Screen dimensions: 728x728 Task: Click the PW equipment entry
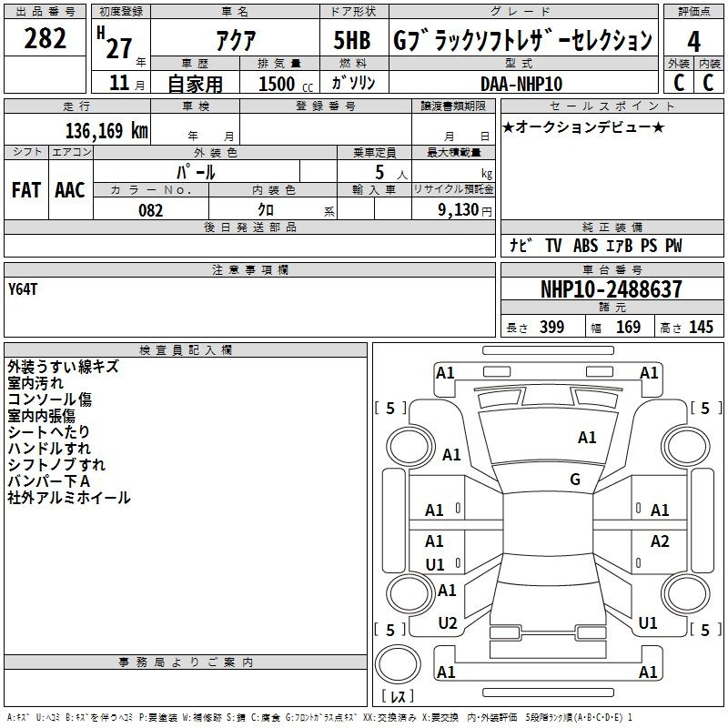tap(673, 245)
